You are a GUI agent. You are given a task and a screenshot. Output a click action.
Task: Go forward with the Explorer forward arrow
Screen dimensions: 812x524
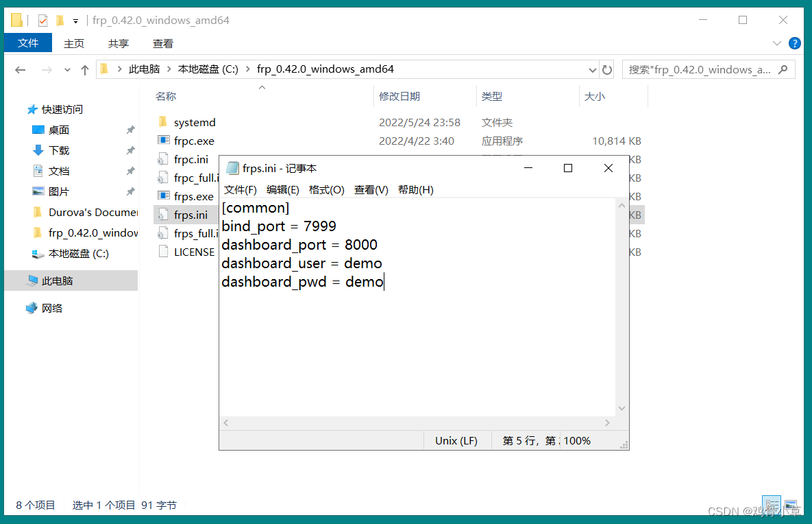pyautogui.click(x=47, y=70)
